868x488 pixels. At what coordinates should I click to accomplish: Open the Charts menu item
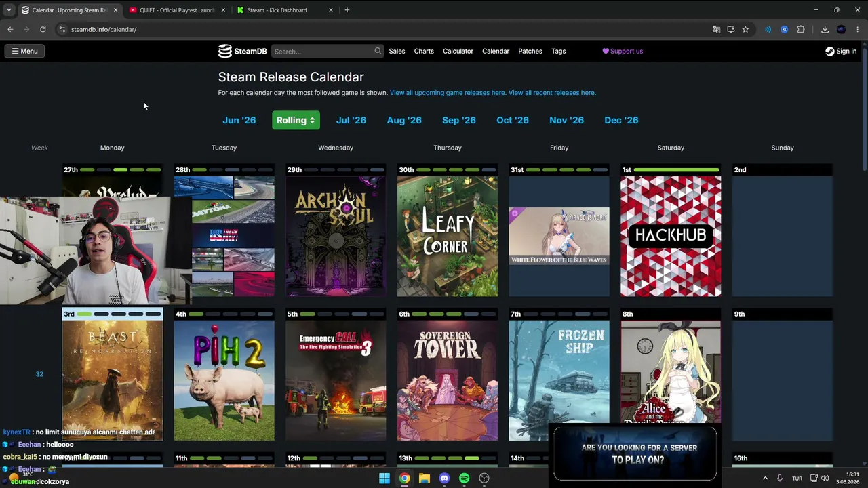pyautogui.click(x=424, y=51)
